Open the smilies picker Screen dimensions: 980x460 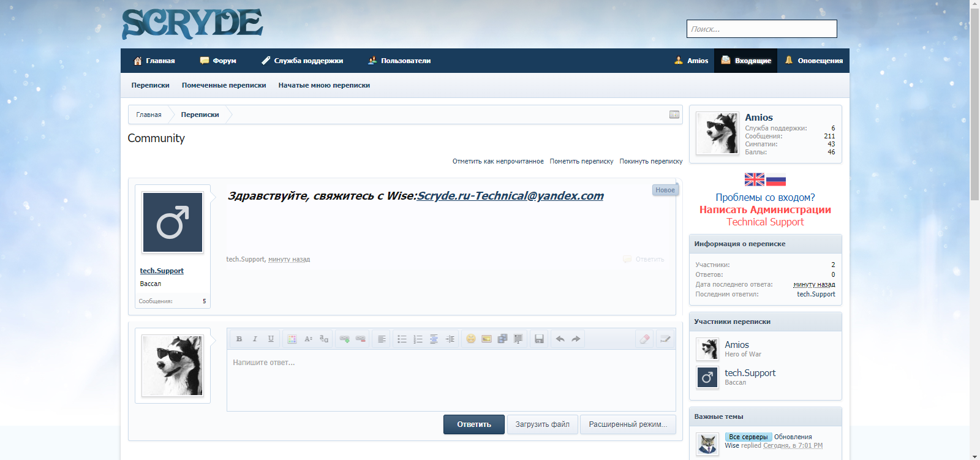click(x=470, y=339)
